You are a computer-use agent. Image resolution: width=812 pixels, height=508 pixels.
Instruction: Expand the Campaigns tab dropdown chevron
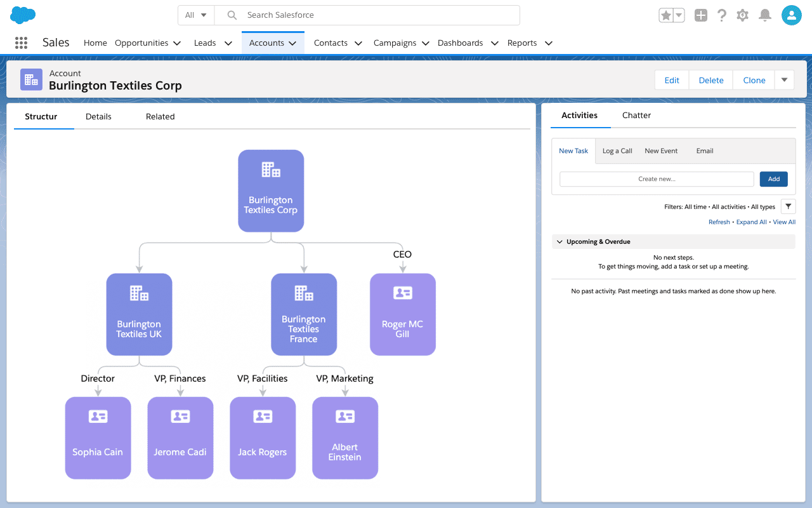click(426, 43)
